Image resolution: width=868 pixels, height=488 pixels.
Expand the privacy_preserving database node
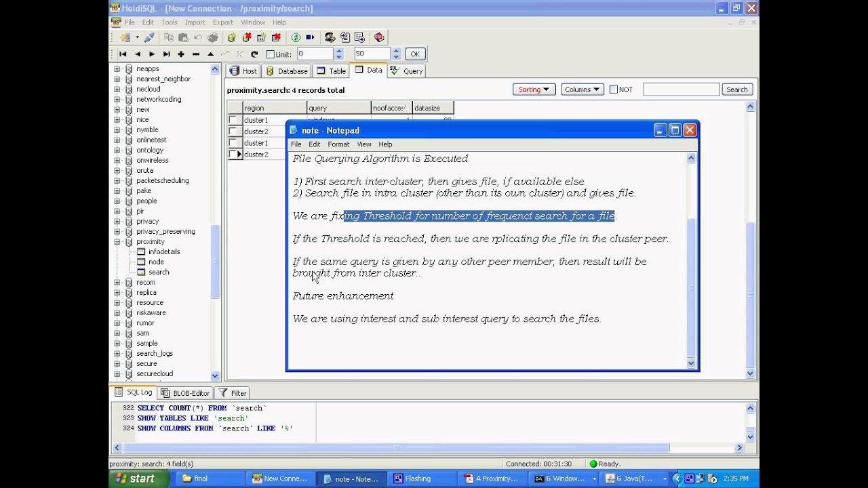(117, 231)
